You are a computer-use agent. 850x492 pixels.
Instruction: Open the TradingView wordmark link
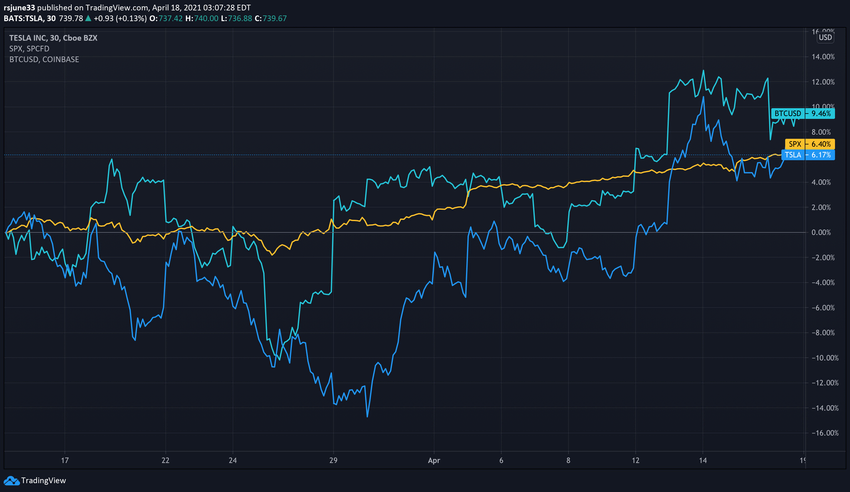click(43, 481)
